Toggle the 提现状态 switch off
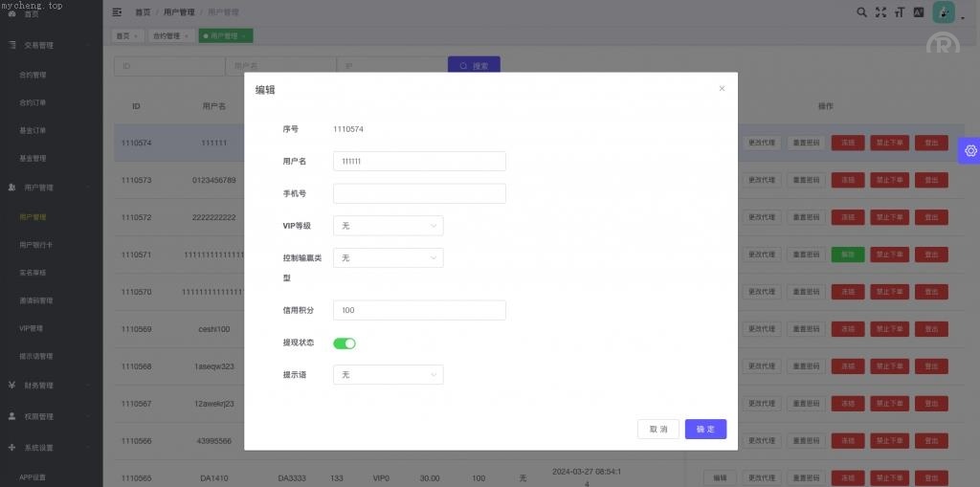The height and width of the screenshot is (487, 980). [345, 343]
